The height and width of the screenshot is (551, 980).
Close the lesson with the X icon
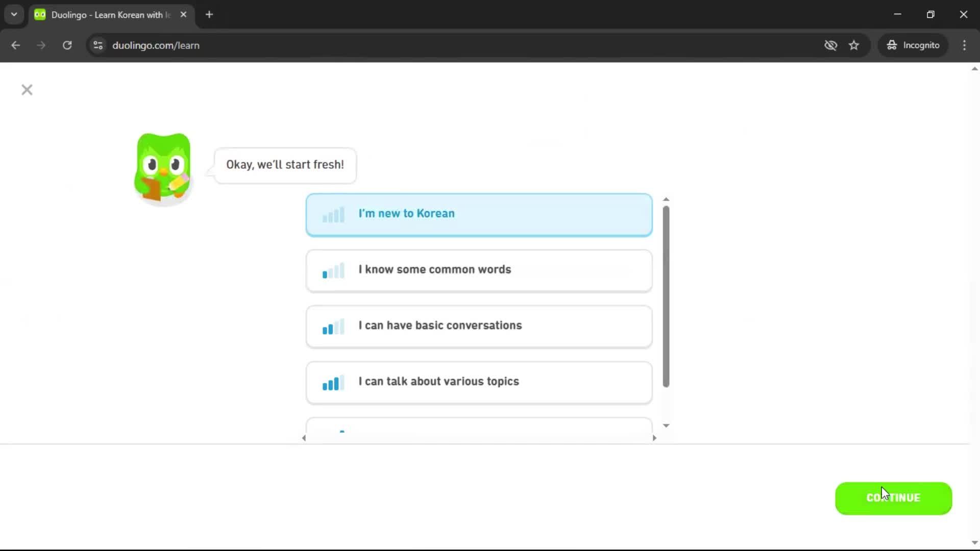(x=27, y=90)
